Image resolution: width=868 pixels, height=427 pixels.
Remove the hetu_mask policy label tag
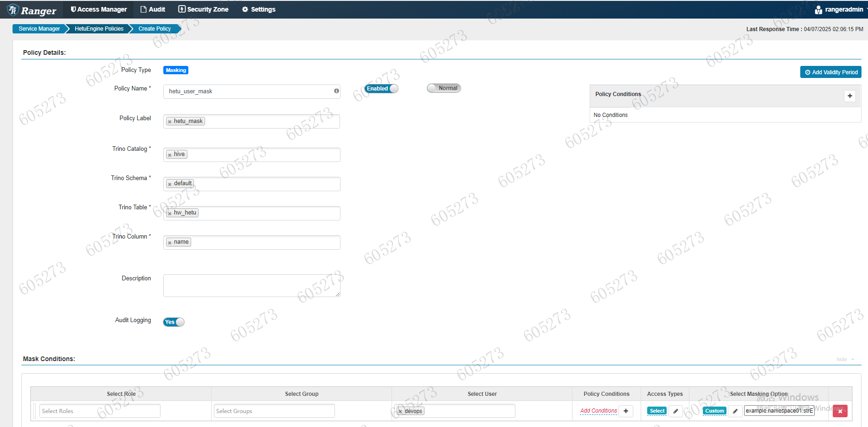point(170,122)
